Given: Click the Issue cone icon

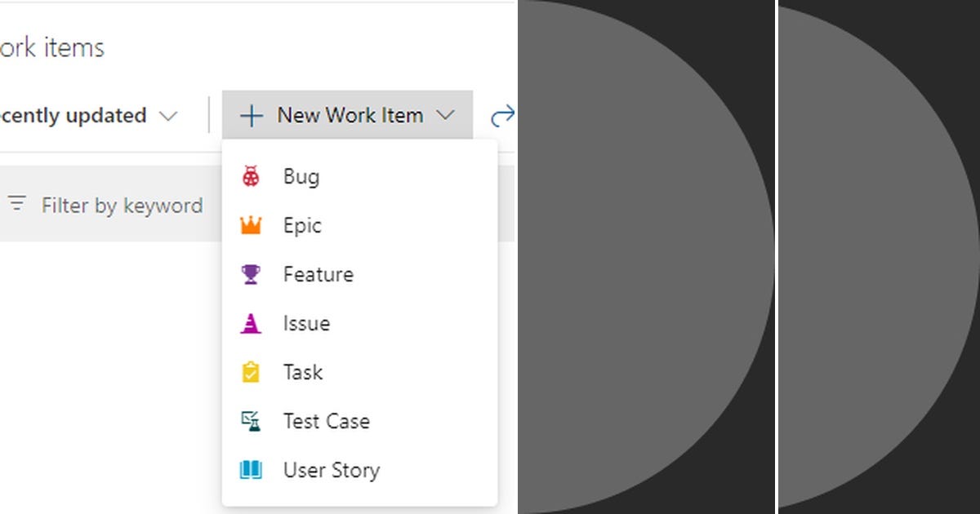Looking at the screenshot, I should (249, 323).
